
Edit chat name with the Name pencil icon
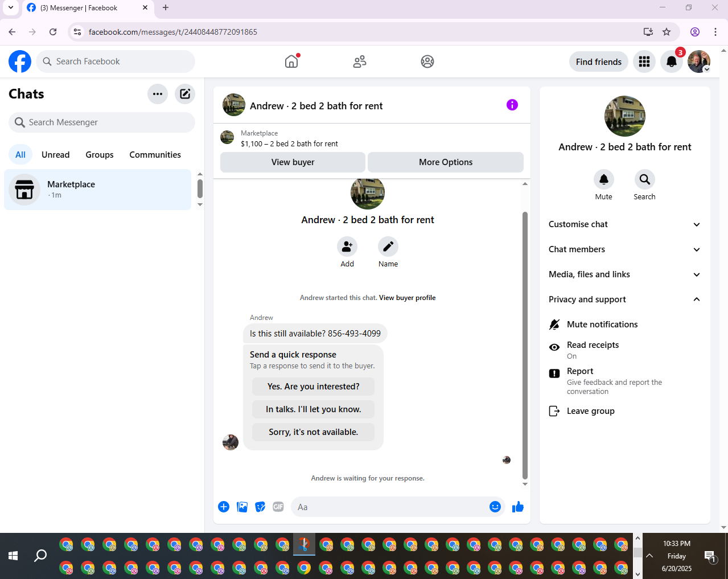388,247
